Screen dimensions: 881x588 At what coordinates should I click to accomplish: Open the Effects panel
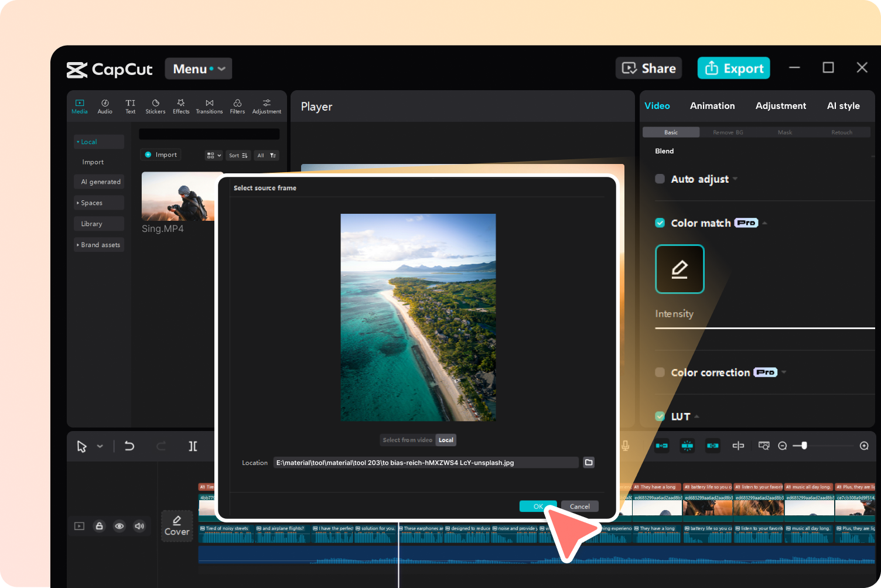click(x=181, y=106)
